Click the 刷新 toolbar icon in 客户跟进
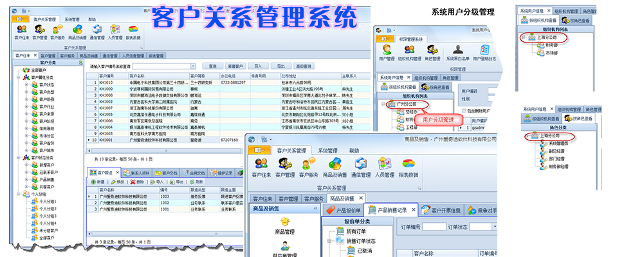 click(196, 182)
